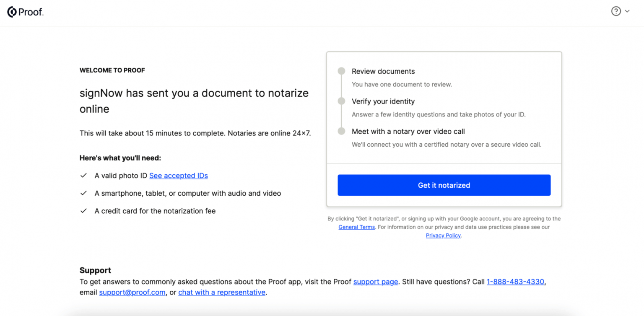Click the Verify your identity step circle
Image resolution: width=644 pixels, height=316 pixels.
coord(342,101)
